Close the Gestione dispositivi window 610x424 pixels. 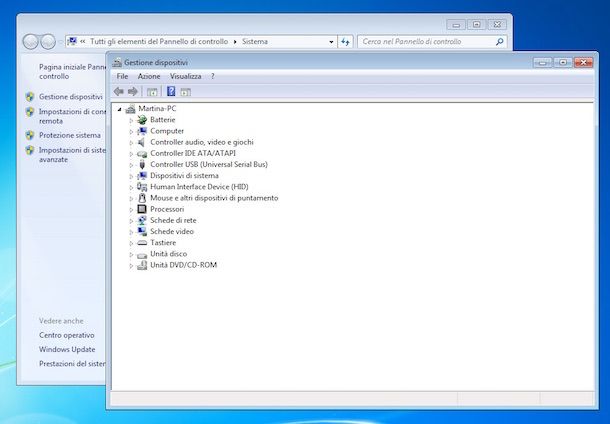(x=584, y=62)
